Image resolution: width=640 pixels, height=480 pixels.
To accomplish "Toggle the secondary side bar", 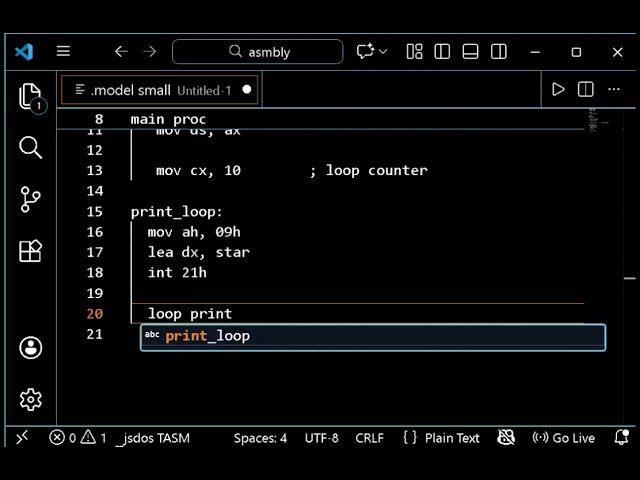I will (x=499, y=52).
